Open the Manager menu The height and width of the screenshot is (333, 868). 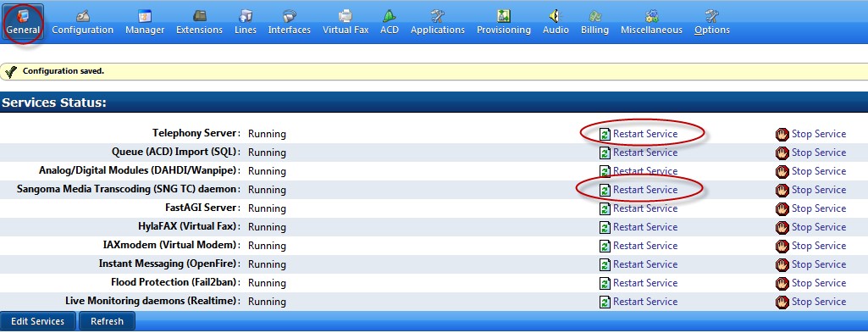point(145,23)
